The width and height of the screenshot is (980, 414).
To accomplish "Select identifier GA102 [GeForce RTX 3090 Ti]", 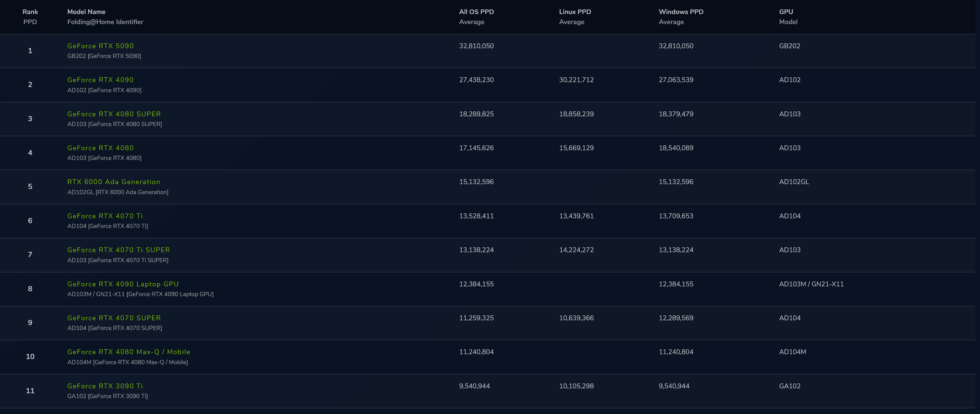I will [108, 396].
